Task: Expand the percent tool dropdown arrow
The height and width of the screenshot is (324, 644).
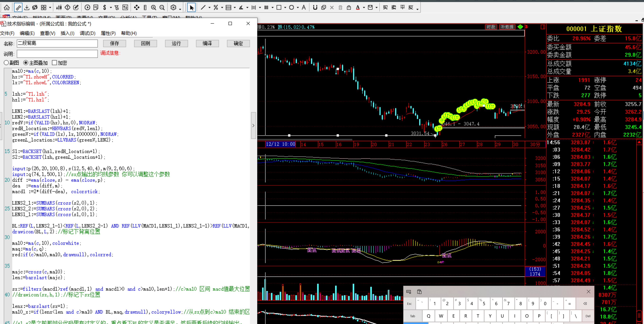Action: pos(222,8)
